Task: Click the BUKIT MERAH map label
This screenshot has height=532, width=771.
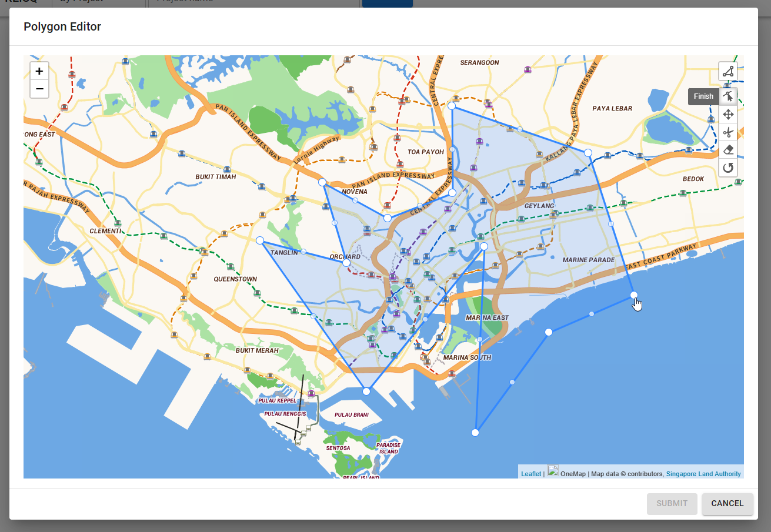Action: click(257, 350)
